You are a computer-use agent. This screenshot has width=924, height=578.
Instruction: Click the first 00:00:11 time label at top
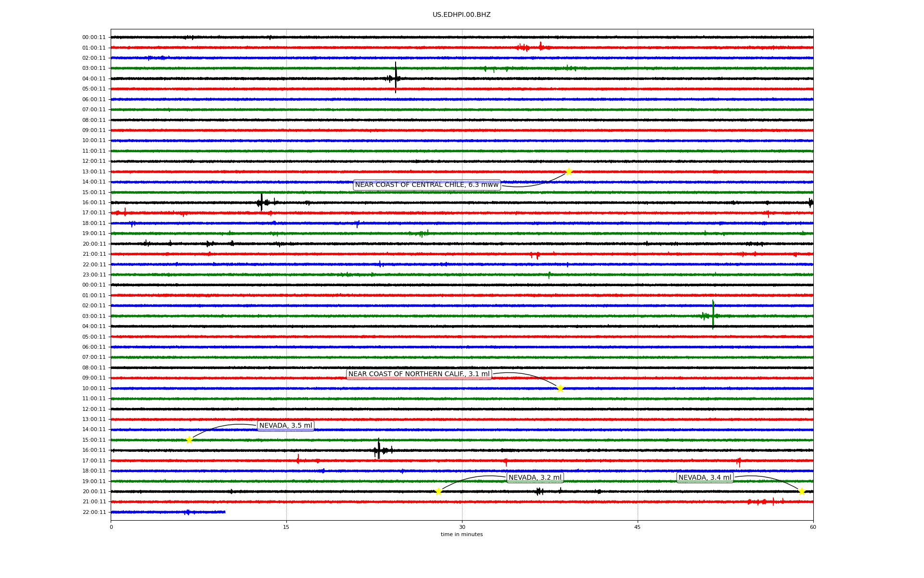[x=94, y=38]
